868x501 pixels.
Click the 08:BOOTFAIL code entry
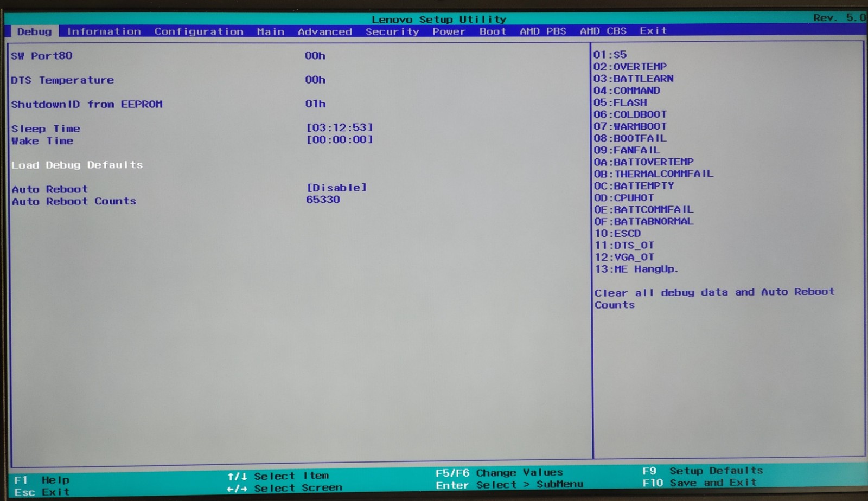pyautogui.click(x=630, y=138)
